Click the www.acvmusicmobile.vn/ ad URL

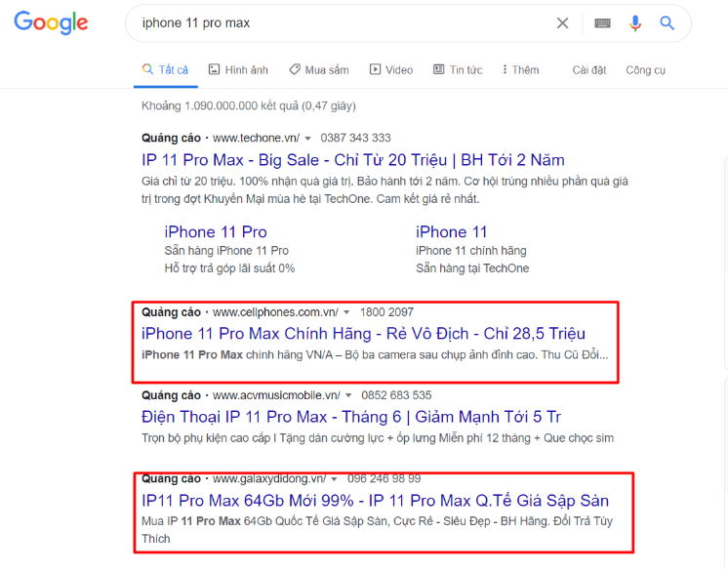(276, 395)
